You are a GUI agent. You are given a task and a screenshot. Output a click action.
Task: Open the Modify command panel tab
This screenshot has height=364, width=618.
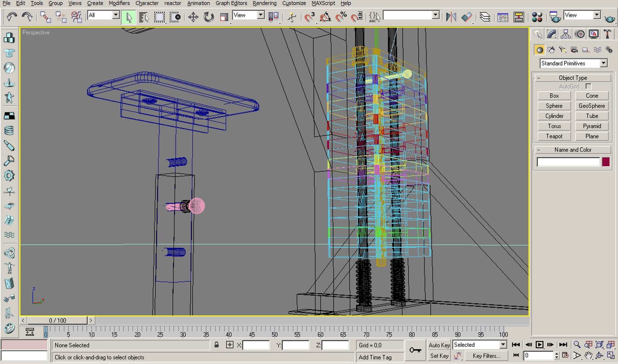point(552,34)
